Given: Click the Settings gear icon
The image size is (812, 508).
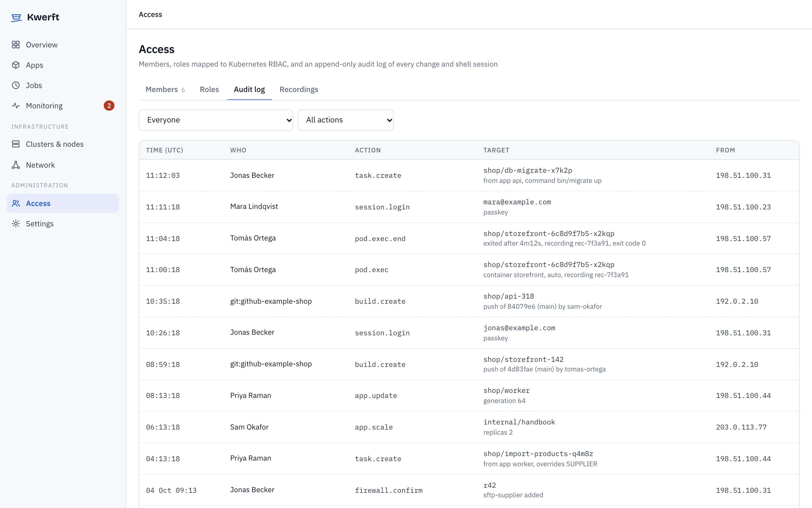Looking at the screenshot, I should (16, 224).
